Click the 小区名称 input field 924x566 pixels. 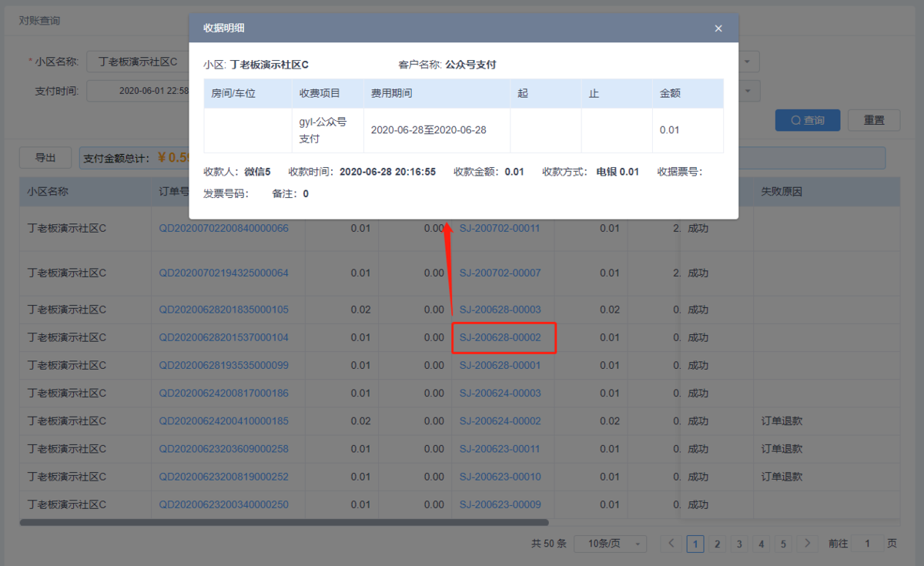(139, 62)
